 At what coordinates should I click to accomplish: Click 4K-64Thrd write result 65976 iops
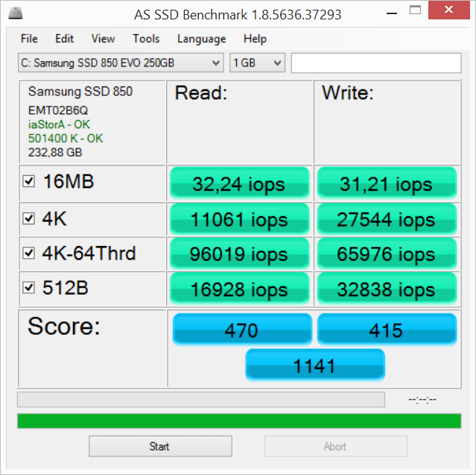387,254
